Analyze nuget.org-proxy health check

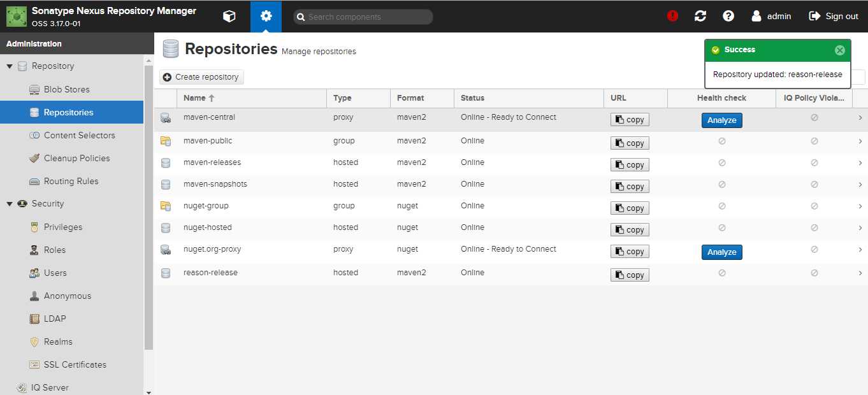[x=721, y=252]
